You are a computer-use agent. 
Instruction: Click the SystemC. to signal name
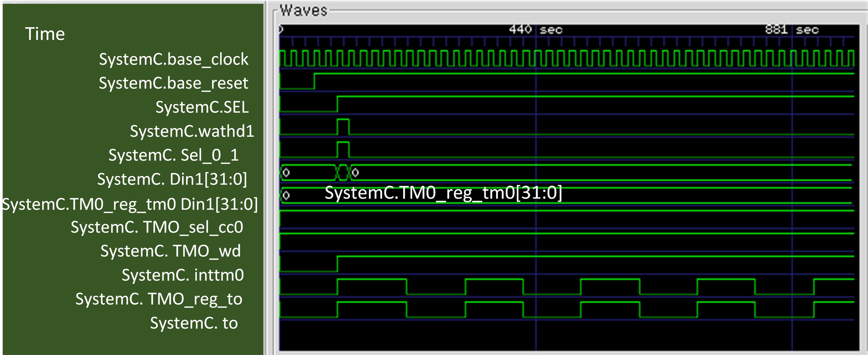coord(194,323)
